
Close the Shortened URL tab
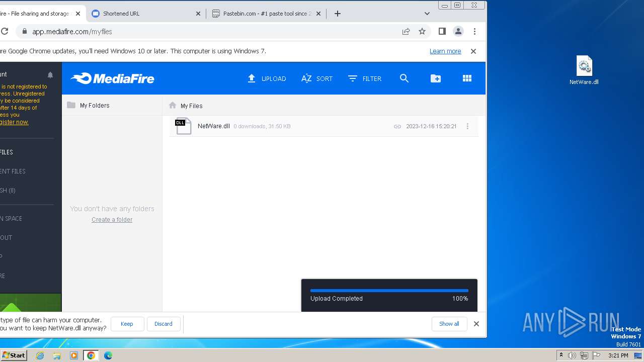(198, 14)
